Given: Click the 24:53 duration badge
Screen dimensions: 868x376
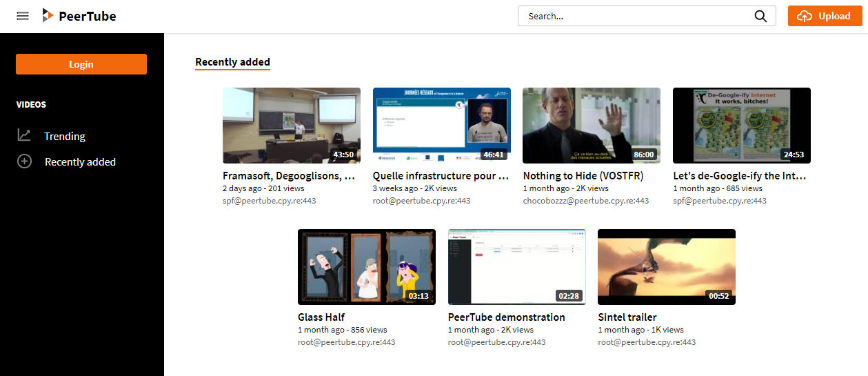Looking at the screenshot, I should coord(794,155).
